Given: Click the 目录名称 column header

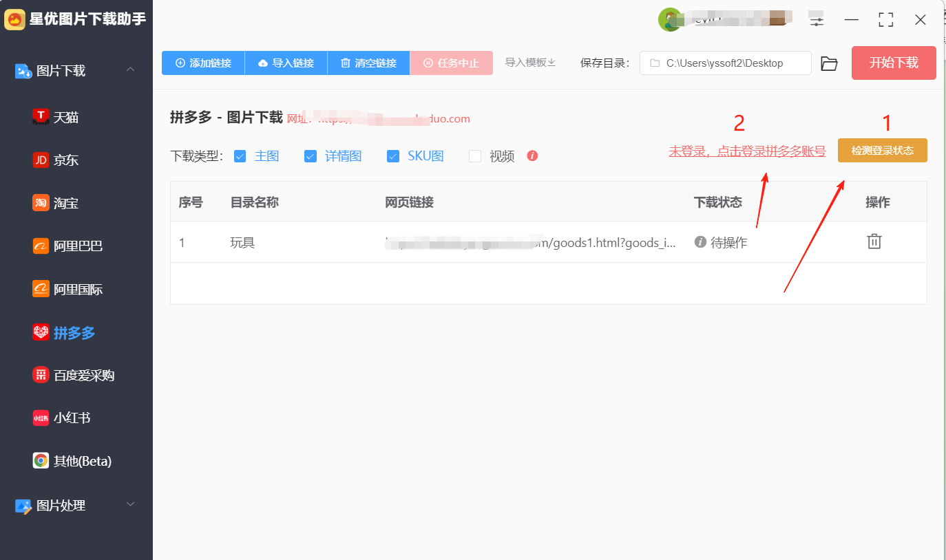Looking at the screenshot, I should 254,202.
